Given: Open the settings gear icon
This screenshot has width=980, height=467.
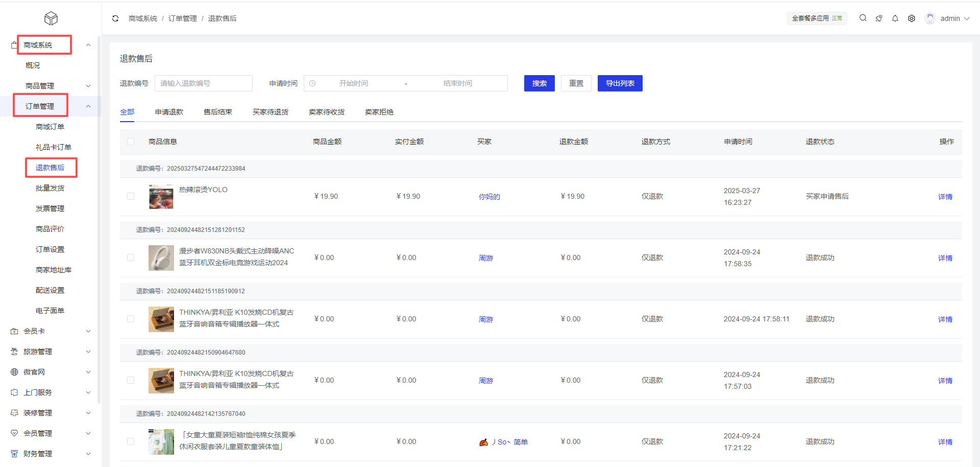Looking at the screenshot, I should coord(911,18).
